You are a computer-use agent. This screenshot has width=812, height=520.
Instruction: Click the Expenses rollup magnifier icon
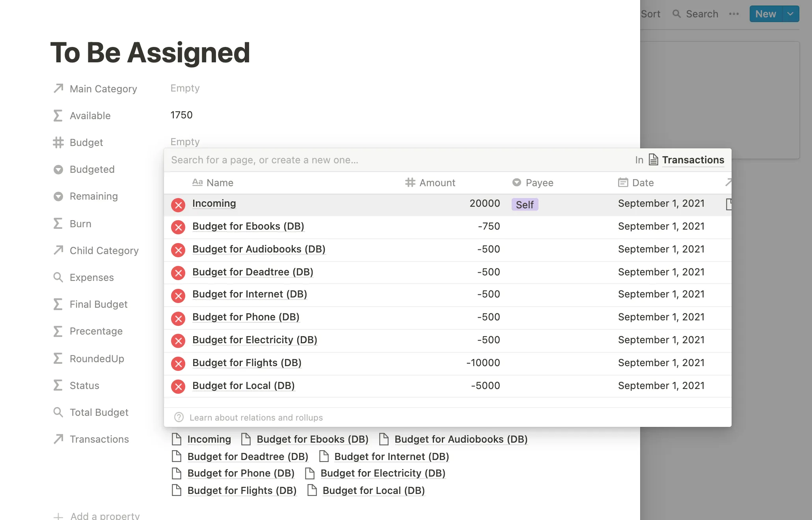pyautogui.click(x=58, y=277)
